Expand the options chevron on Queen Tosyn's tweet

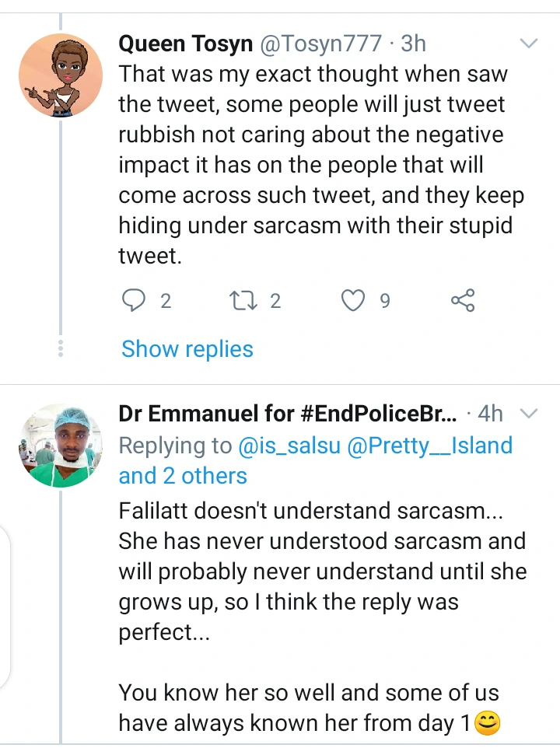pyautogui.click(x=529, y=44)
